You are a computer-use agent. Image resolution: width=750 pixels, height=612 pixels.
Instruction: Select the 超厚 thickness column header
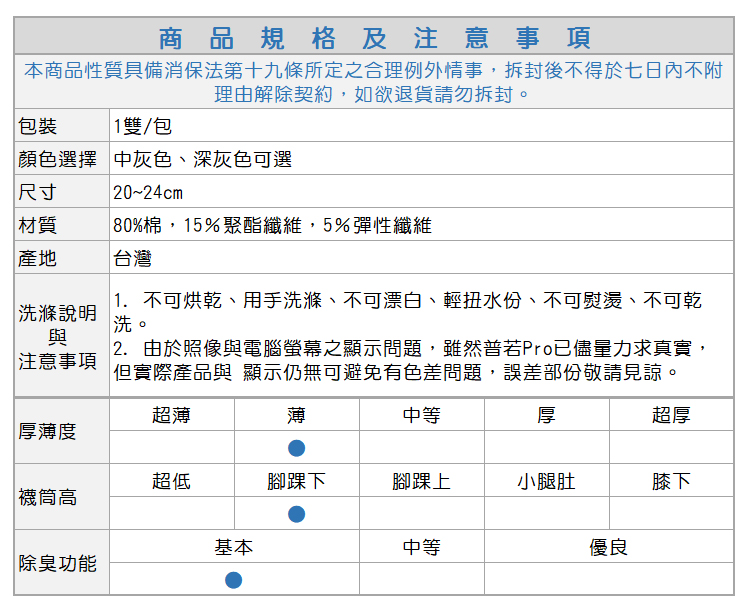click(x=671, y=415)
